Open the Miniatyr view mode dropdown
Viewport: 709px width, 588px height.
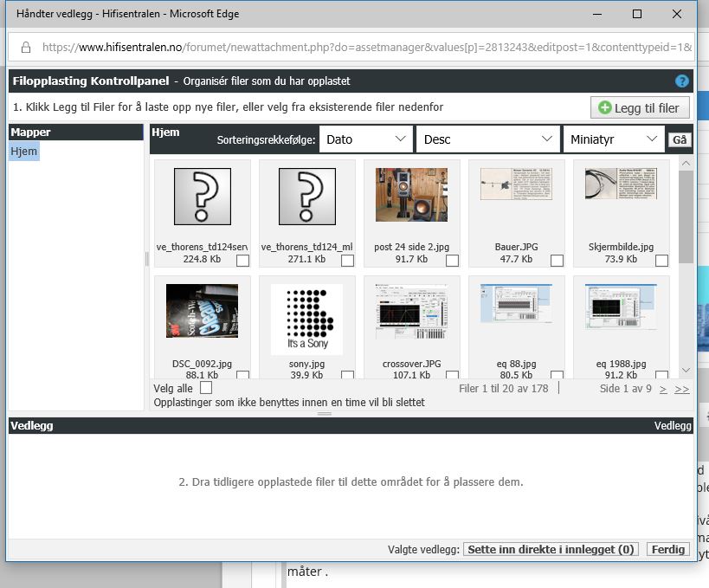pyautogui.click(x=613, y=139)
